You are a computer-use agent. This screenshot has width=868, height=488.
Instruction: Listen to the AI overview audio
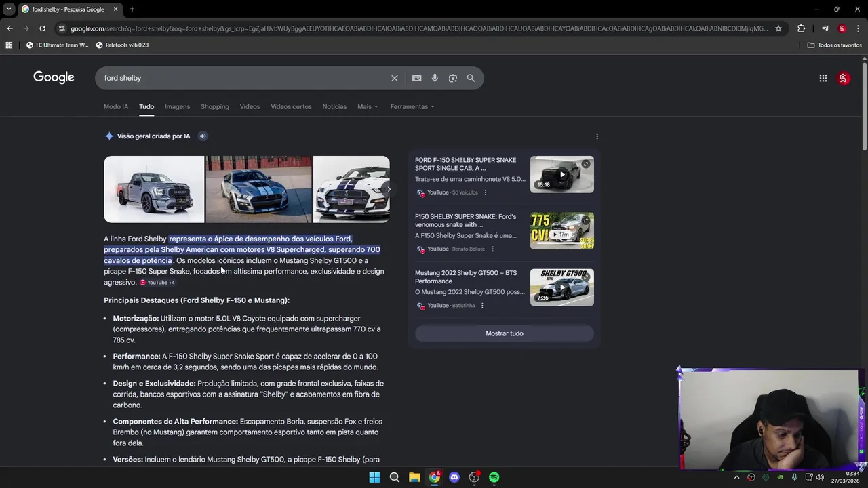point(202,136)
